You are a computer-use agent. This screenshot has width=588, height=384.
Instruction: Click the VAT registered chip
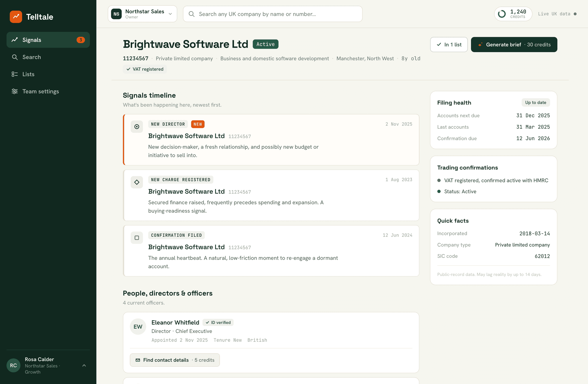click(145, 69)
